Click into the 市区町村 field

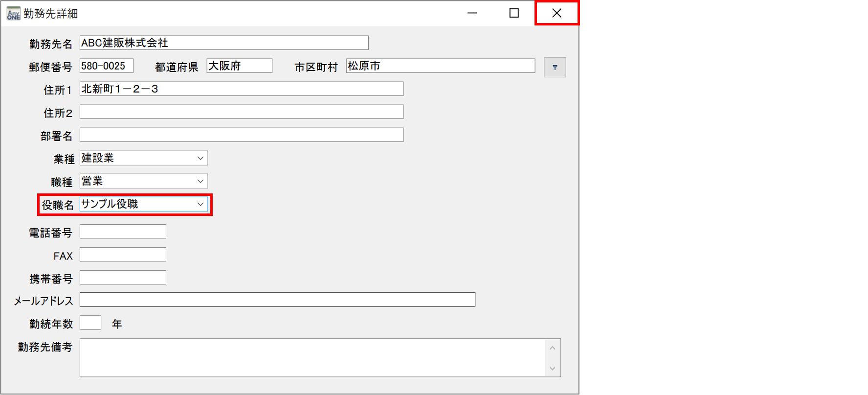point(440,66)
